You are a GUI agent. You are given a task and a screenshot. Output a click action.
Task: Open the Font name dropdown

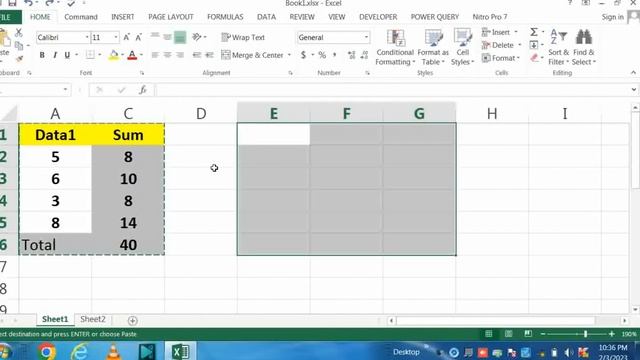click(x=87, y=37)
